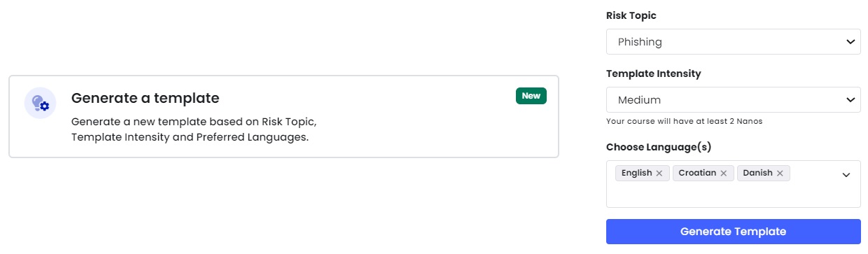Click the Danish language chip
Viewport: 868px width, 254px height.
coord(764,173)
